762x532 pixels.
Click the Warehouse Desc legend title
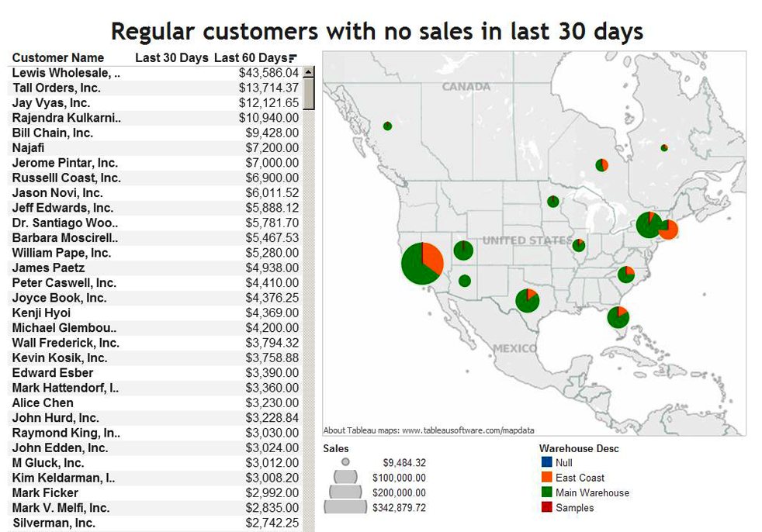click(x=579, y=448)
